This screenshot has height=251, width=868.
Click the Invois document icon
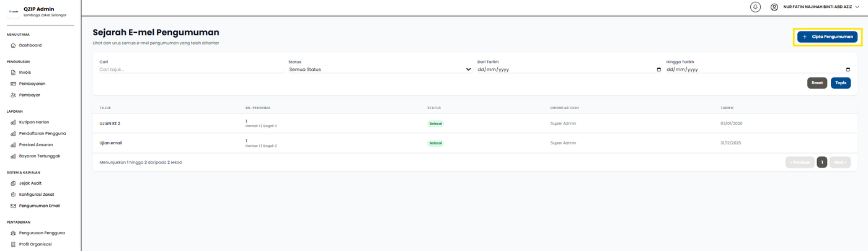[x=13, y=73]
